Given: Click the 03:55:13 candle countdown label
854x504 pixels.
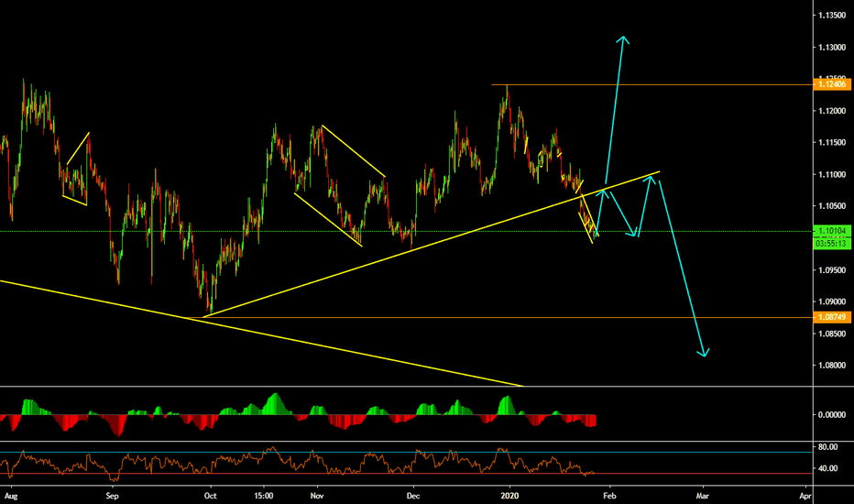Looking at the screenshot, I should pyautogui.click(x=832, y=243).
